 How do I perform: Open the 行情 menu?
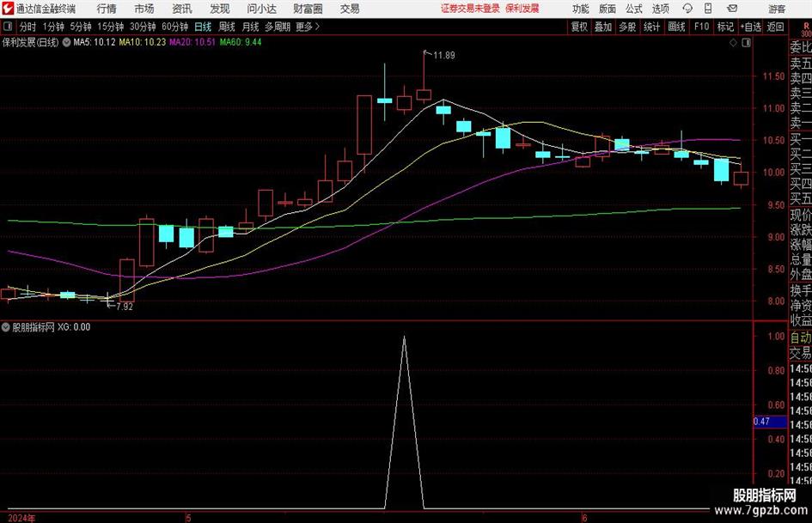click(x=107, y=9)
